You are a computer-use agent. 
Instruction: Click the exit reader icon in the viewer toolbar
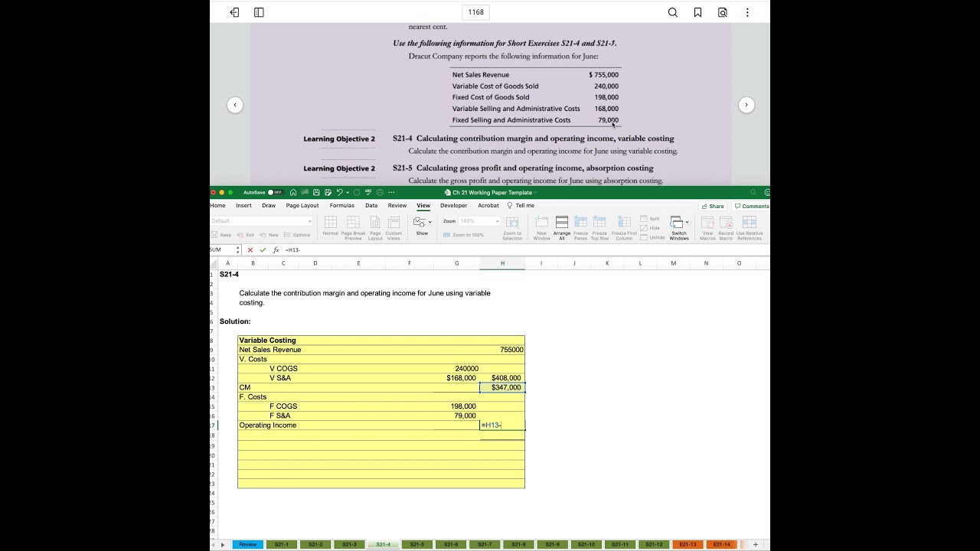pos(234,12)
